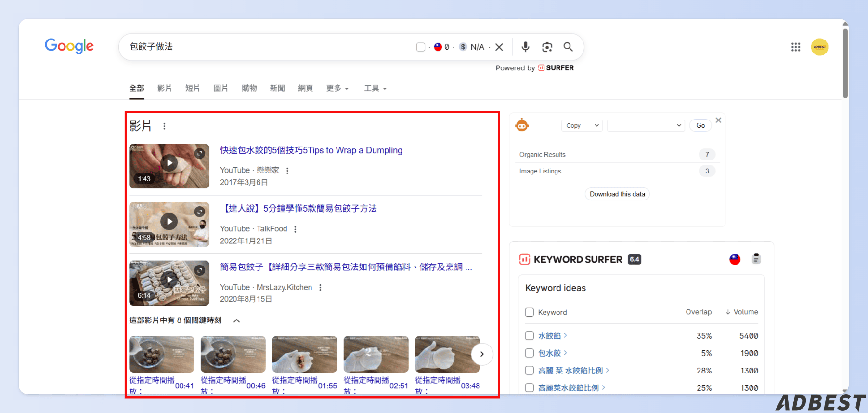
Task: Start voice search with microphone icon
Action: (525, 47)
